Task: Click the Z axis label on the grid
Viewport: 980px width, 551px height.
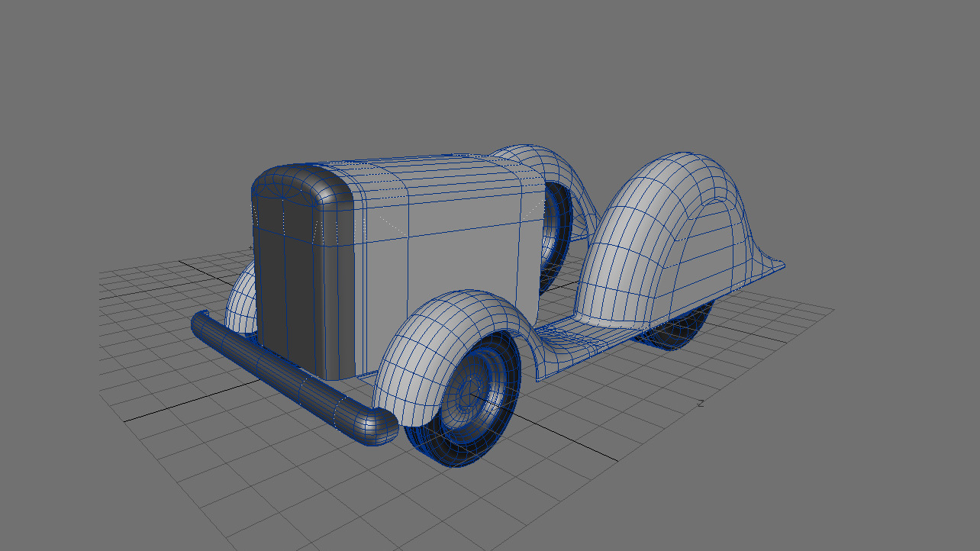Action: pos(700,403)
